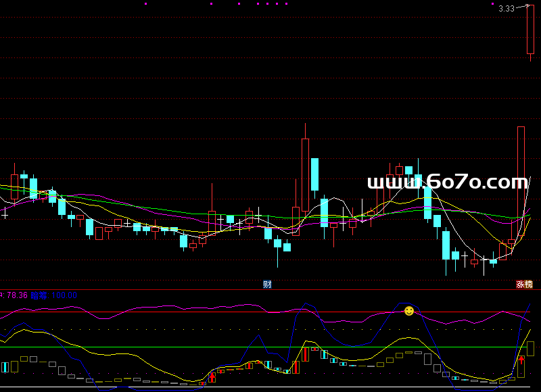Click the yellow smiley face signal icon
Image resolution: width=541 pixels, height=392 pixels.
pos(408,311)
